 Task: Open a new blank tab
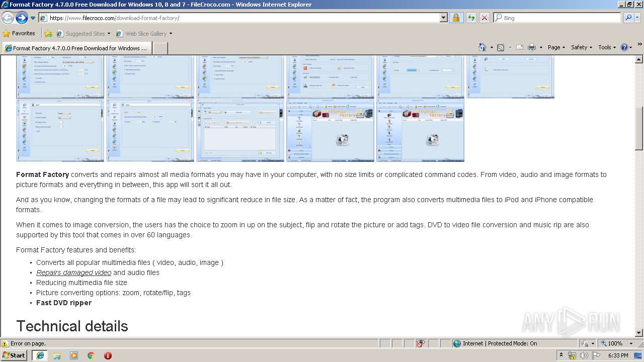click(x=160, y=48)
